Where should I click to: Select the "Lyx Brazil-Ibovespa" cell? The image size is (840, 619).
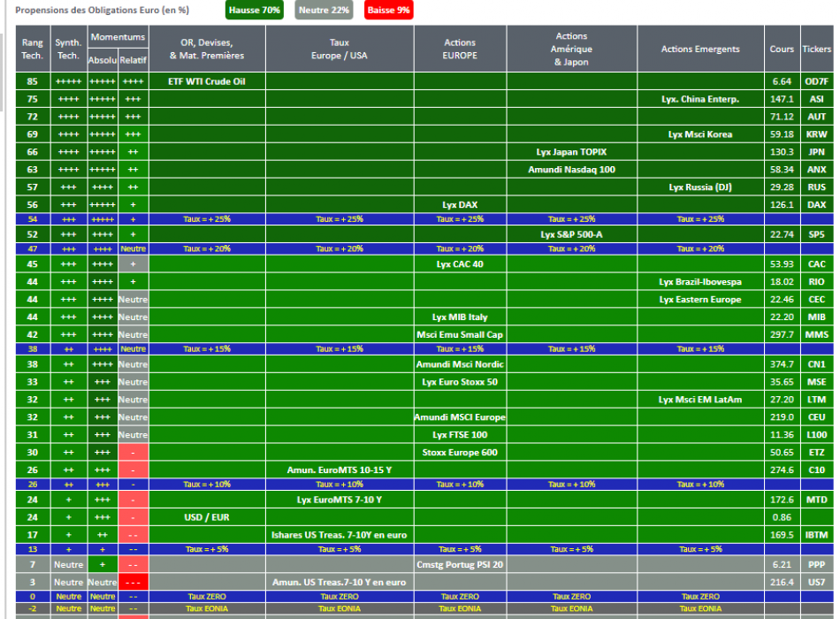[700, 282]
